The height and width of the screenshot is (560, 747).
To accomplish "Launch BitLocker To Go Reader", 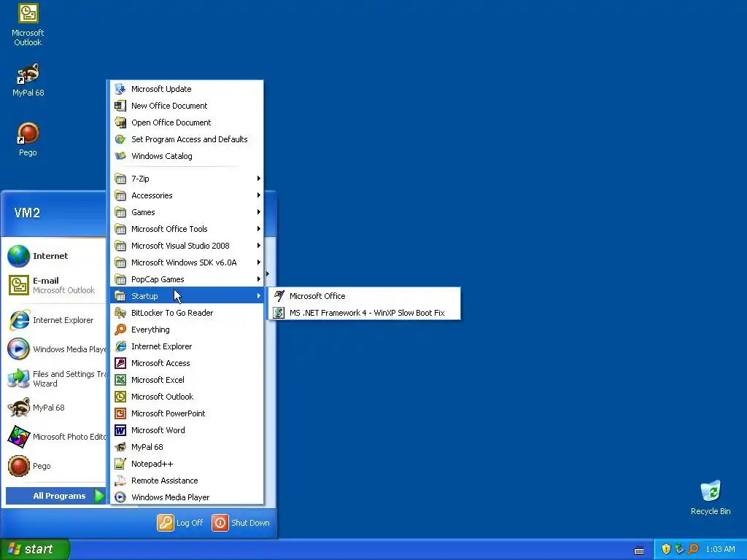I will pyautogui.click(x=187, y=313).
